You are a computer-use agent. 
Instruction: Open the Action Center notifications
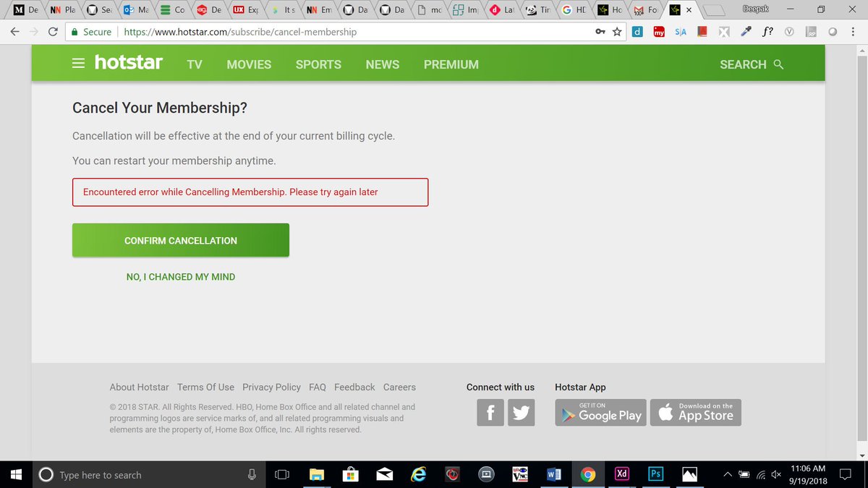pos(844,474)
